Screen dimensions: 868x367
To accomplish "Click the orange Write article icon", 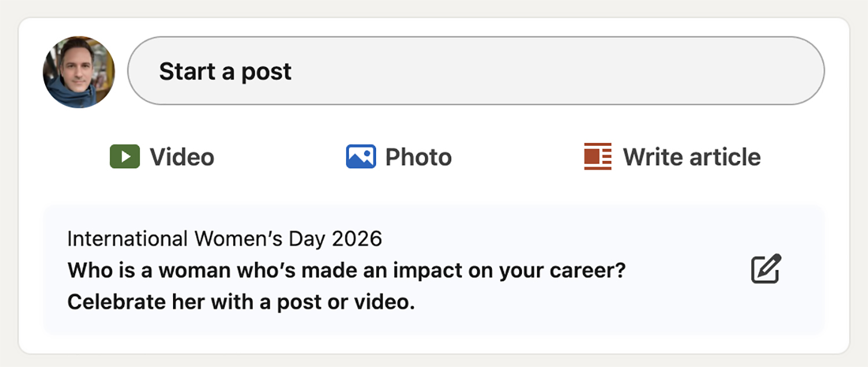I will [598, 157].
